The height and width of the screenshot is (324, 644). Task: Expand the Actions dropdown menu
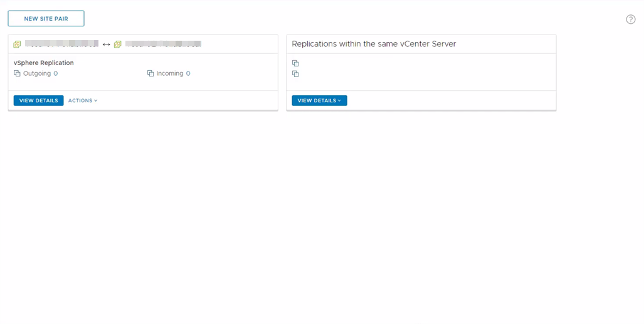click(x=83, y=100)
